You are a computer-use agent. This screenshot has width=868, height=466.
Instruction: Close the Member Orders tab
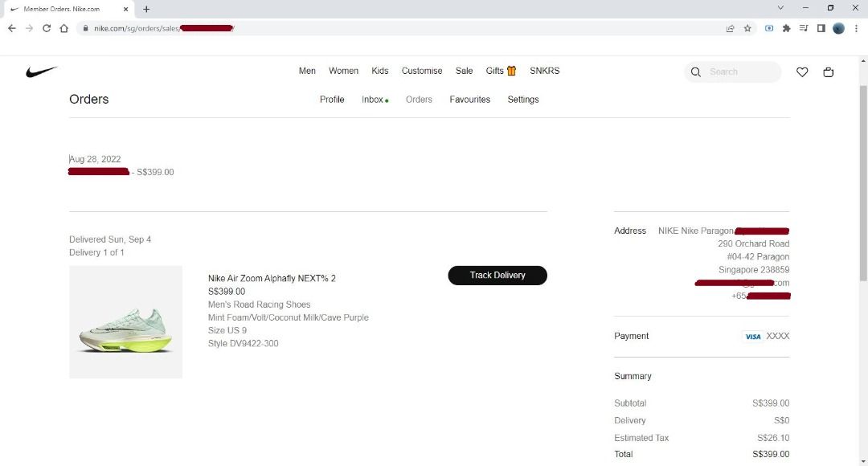click(125, 9)
